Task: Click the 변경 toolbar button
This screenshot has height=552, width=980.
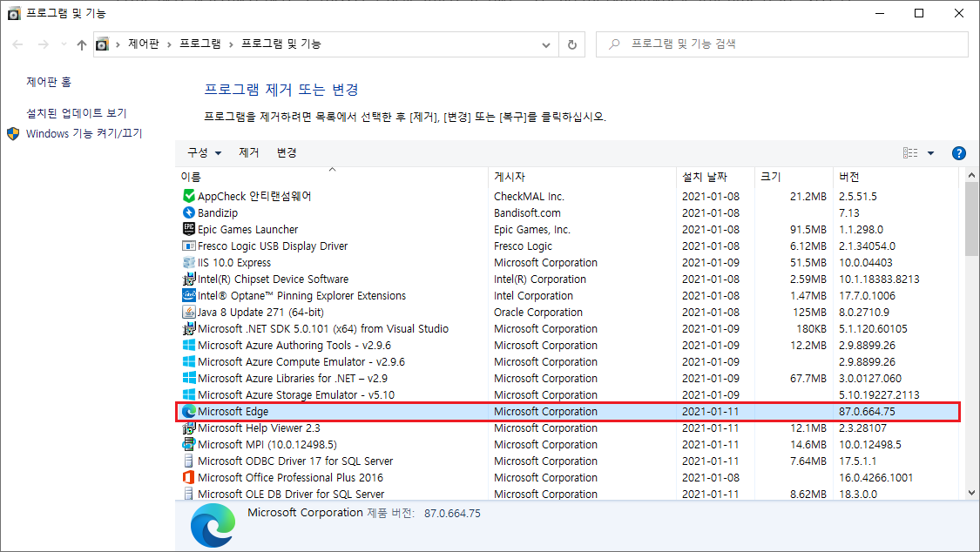Action: (287, 153)
